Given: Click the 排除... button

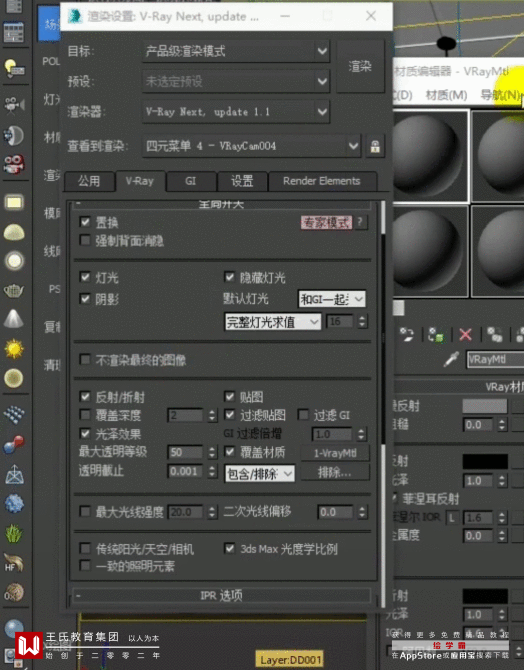Looking at the screenshot, I should tap(335, 473).
